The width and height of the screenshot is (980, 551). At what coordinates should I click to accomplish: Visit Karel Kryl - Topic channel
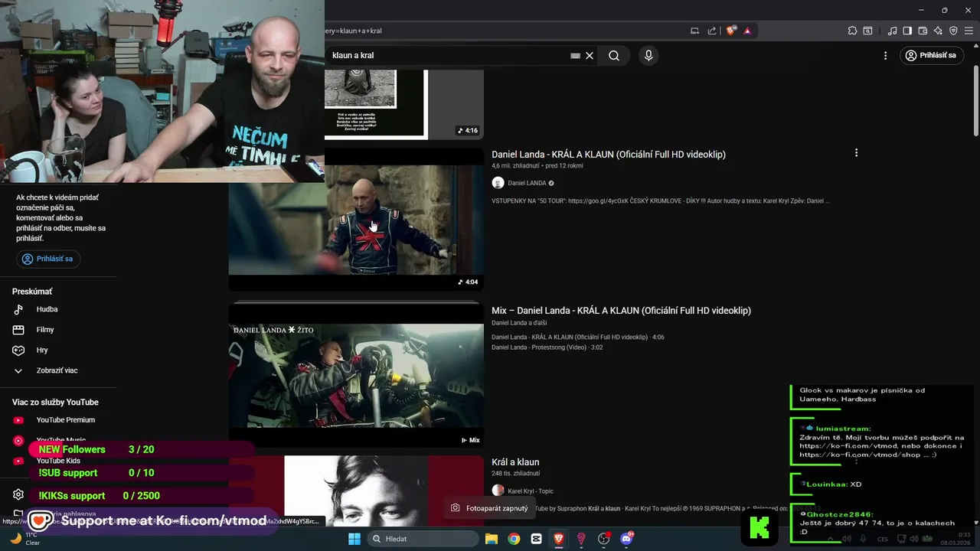point(530,491)
